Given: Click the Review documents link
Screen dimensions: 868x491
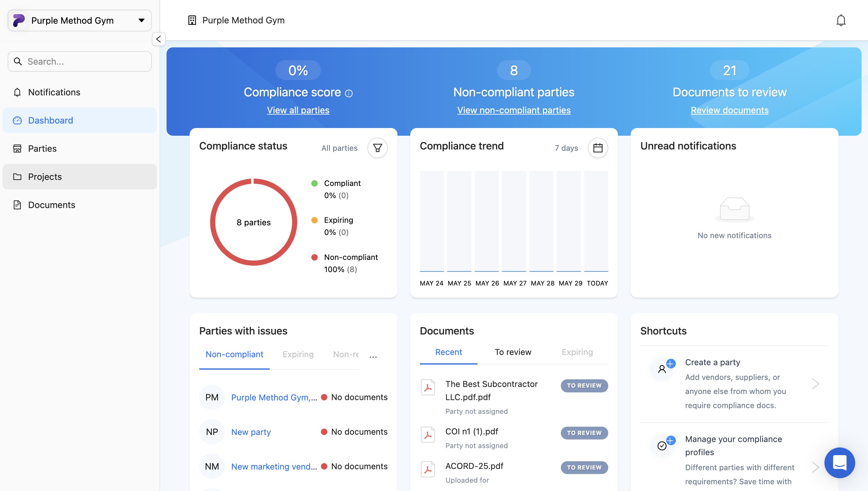Looking at the screenshot, I should [729, 110].
